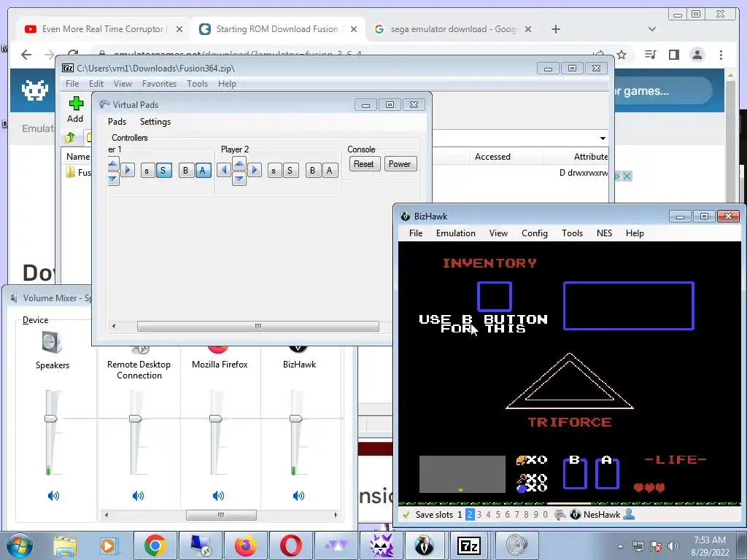Open the Emulation menu in BizHawk
Screen dimensions: 747x560
pos(455,233)
